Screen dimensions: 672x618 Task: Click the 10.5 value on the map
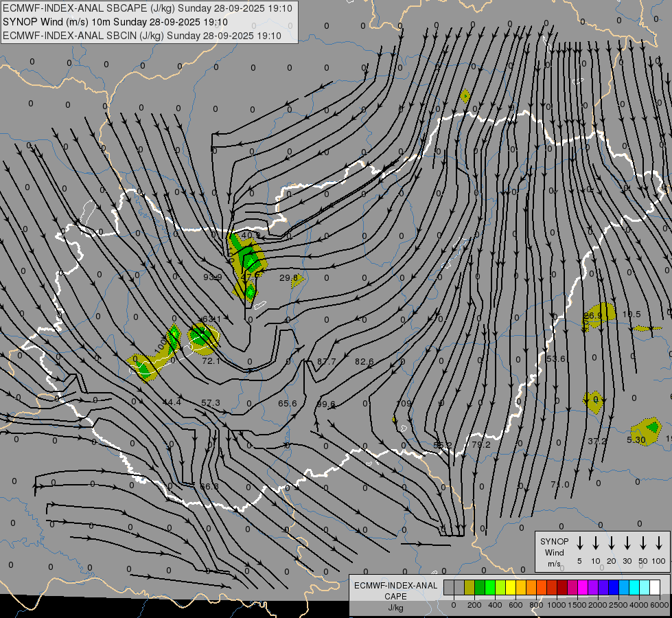(632, 314)
